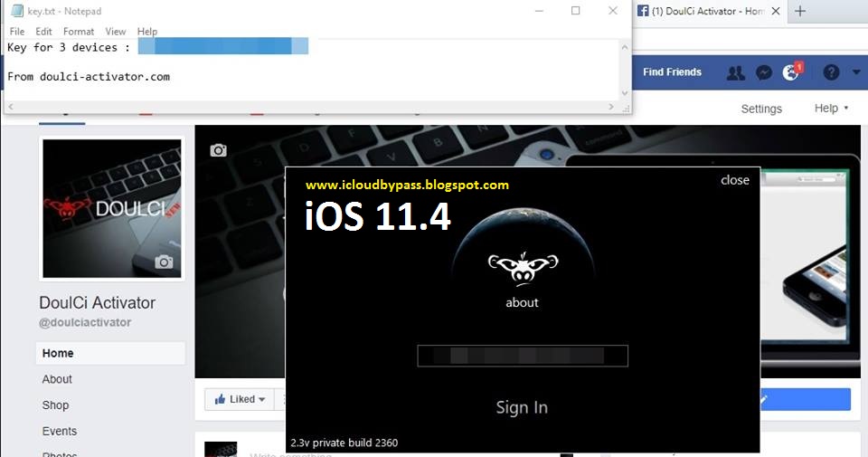Select the DoulCi Activator browser tab
868x457 pixels.
coord(709,11)
